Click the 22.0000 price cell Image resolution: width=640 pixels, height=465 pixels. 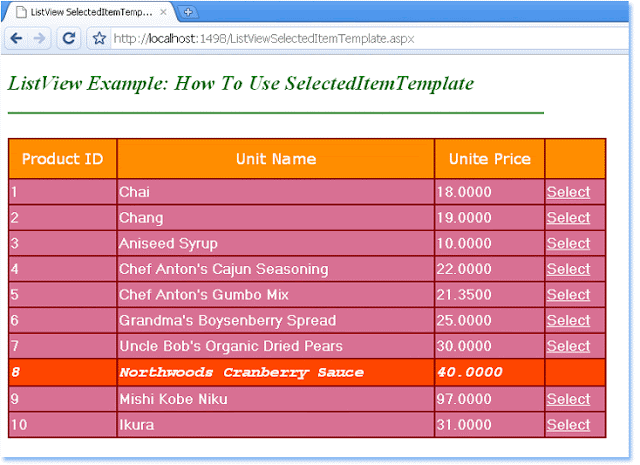[490, 269]
